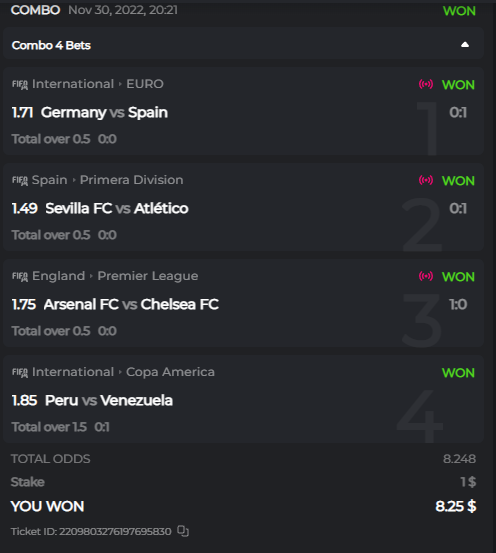Click the Primera Division breadcrumb
496x553 pixels.
[131, 180]
